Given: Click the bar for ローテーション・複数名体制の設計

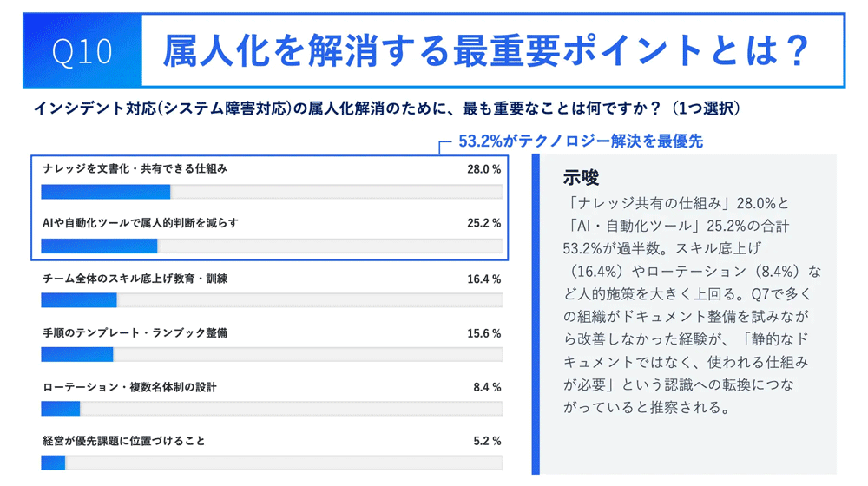Looking at the screenshot, I should coord(61,408).
